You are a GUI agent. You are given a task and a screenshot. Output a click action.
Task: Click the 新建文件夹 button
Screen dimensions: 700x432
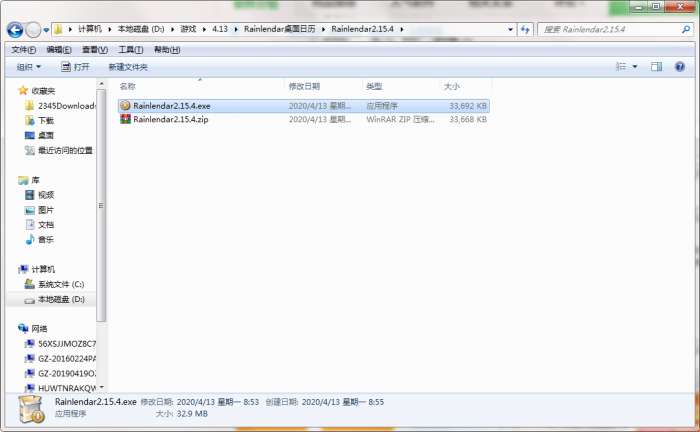128,67
